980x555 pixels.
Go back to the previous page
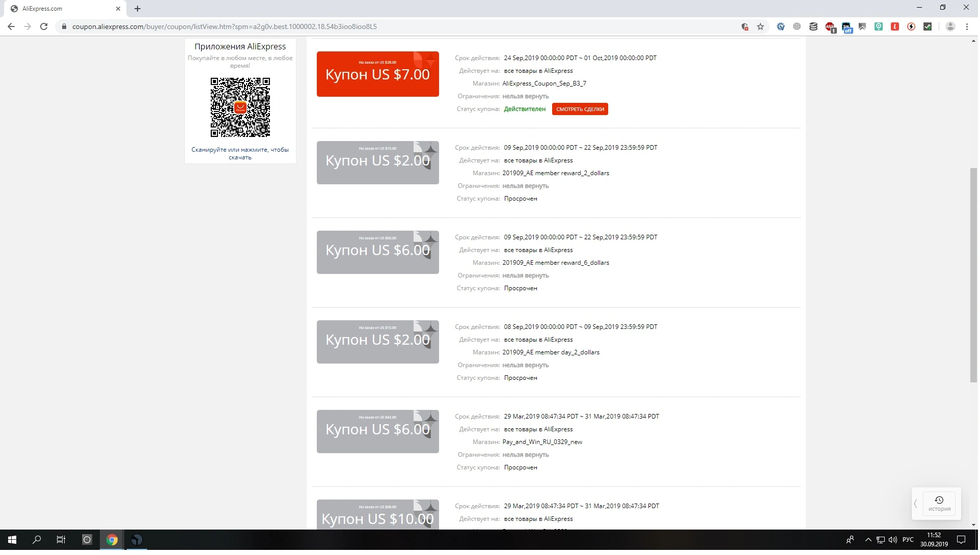pos(11,26)
